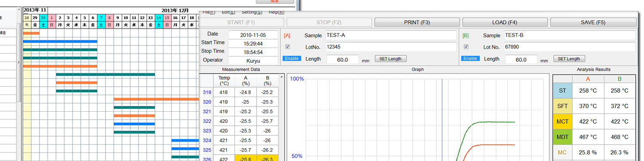Click the Sample field containing TEST-A
644x161 pixels.
(x=390, y=35)
